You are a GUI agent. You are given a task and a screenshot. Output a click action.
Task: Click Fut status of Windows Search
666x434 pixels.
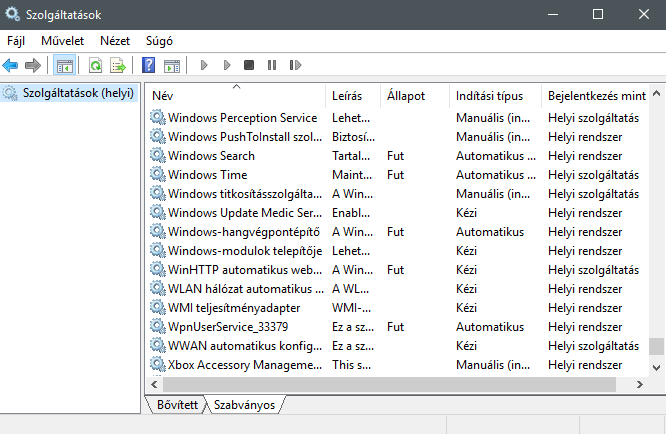pos(395,156)
